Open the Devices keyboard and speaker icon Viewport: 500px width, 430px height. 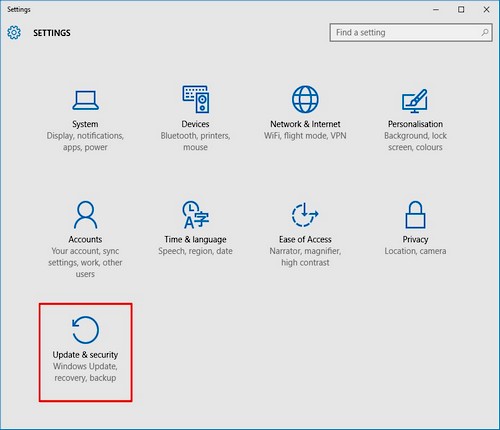[x=196, y=99]
